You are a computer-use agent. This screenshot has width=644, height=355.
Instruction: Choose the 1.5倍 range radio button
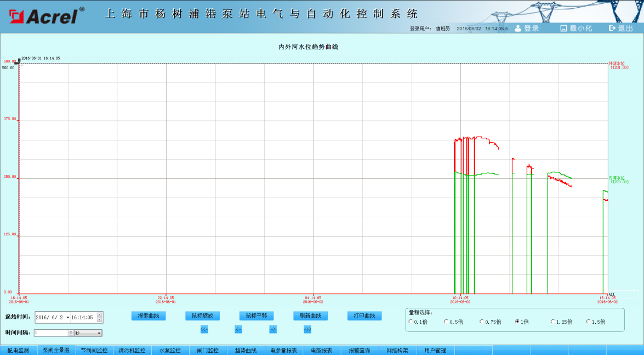[589, 322]
